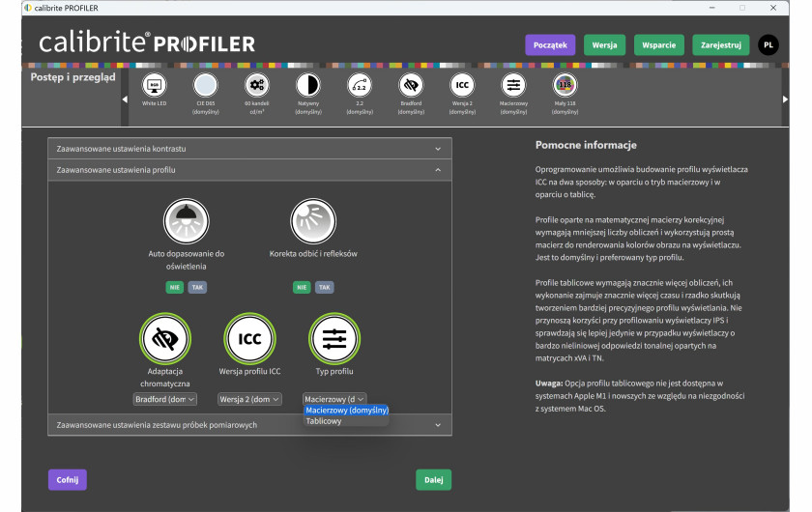Choose Macierzowy (domyślny) from the list
This screenshot has width=812, height=512.
(x=346, y=410)
